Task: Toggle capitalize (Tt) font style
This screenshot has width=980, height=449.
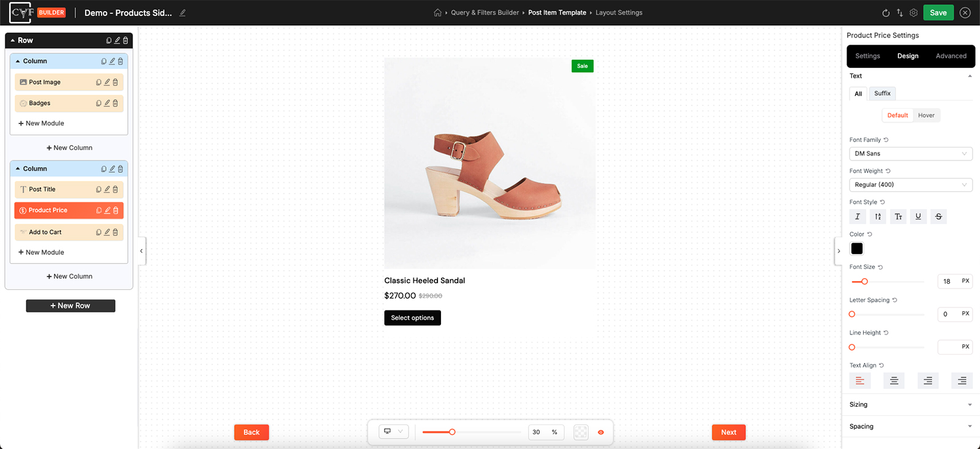Action: (x=898, y=217)
